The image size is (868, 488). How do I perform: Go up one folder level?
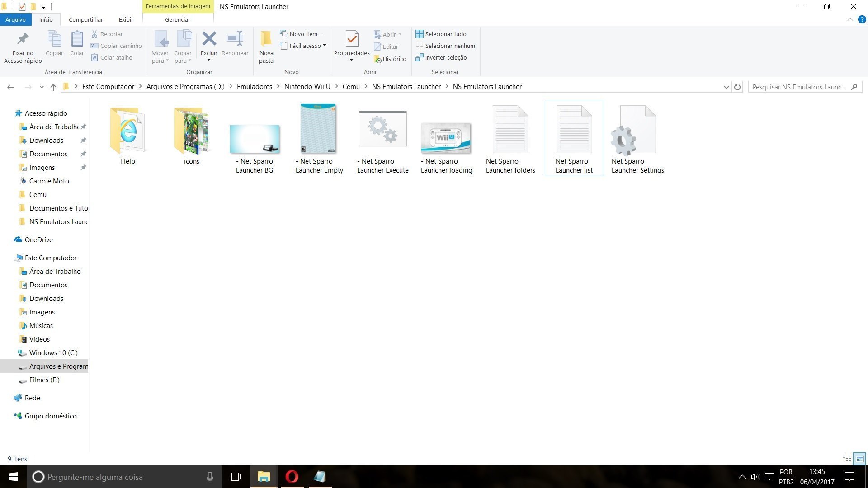coord(53,87)
